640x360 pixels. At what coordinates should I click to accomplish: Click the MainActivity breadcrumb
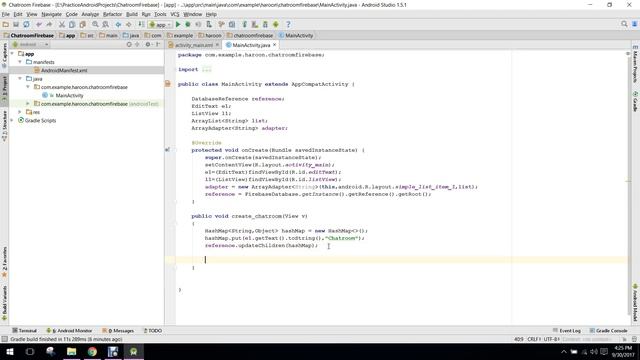point(296,36)
